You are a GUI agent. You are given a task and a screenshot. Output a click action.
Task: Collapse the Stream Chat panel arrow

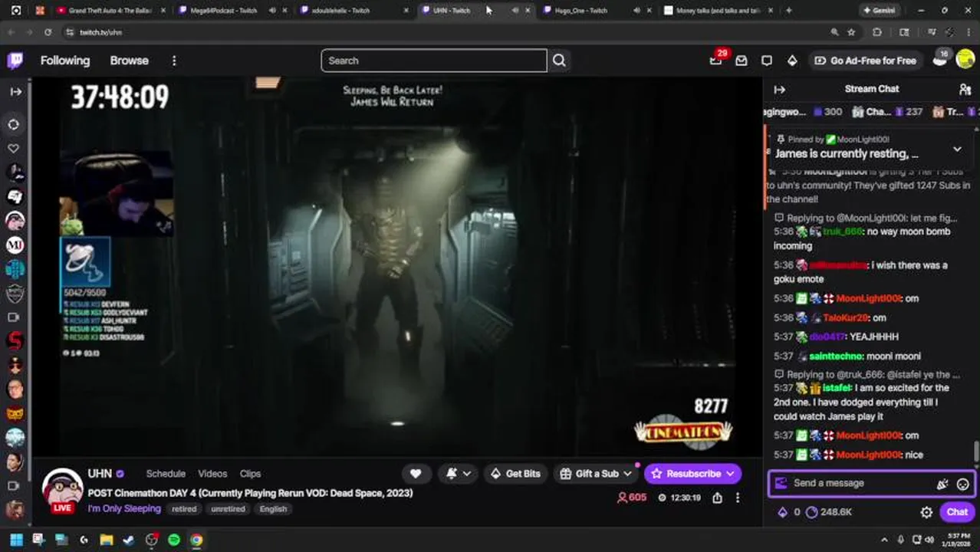tap(780, 90)
